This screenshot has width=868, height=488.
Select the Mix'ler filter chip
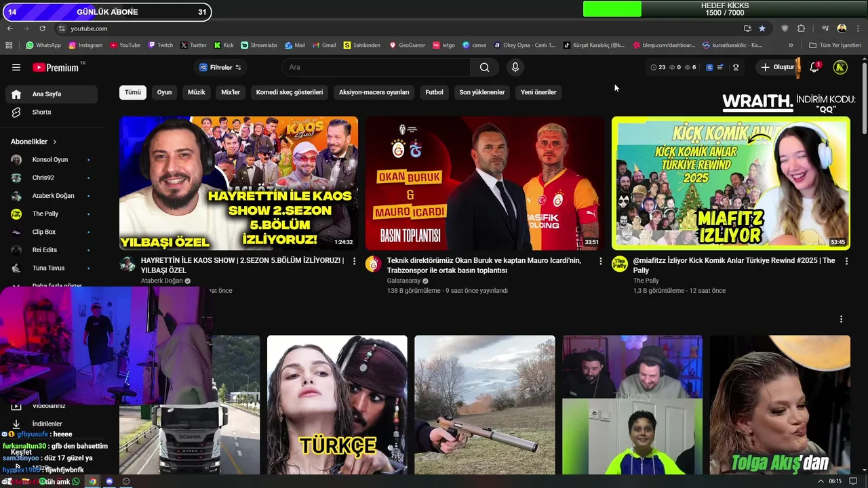coord(231,92)
